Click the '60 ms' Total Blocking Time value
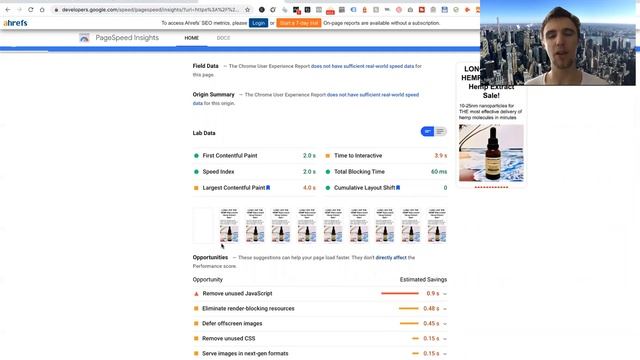Viewport: 640px width, 360px height. tap(439, 172)
